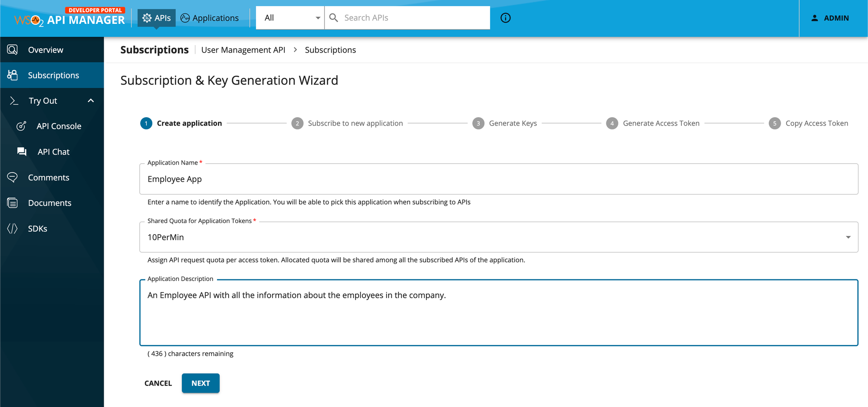The width and height of the screenshot is (868, 407).
Task: Open the Applications tab in header
Action: (210, 18)
